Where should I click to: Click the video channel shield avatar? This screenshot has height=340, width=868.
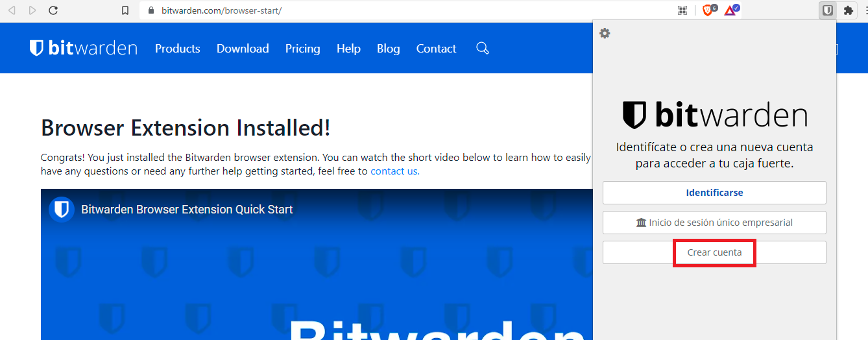point(62,210)
